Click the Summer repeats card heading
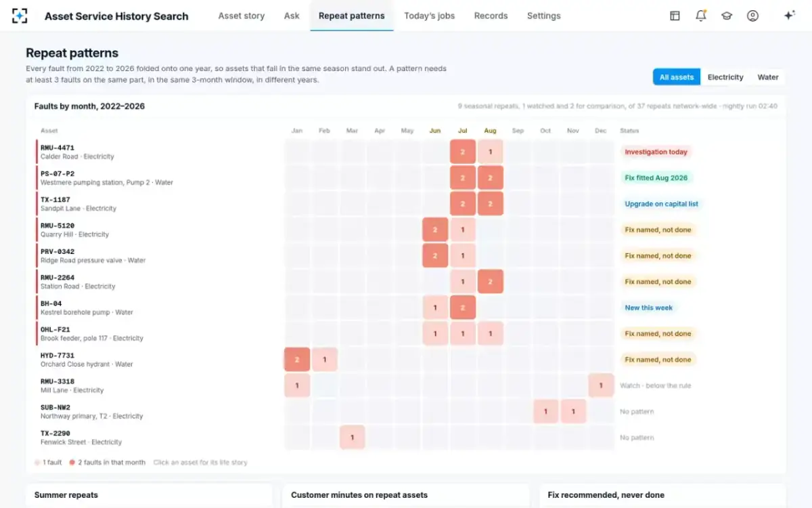 point(66,495)
